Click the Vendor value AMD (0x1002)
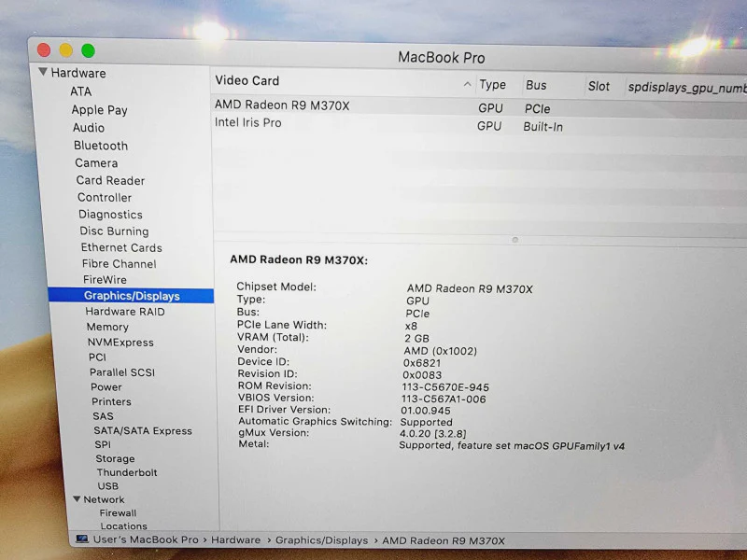 (440, 351)
